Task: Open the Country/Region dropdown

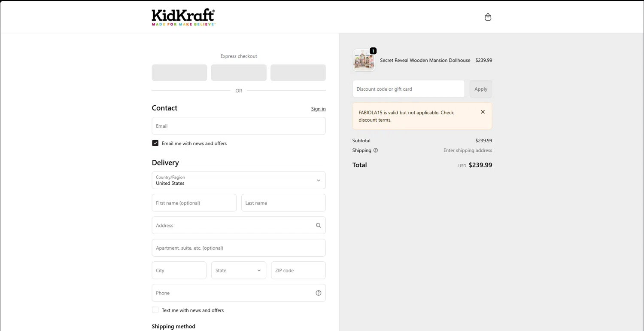Action: (239, 180)
